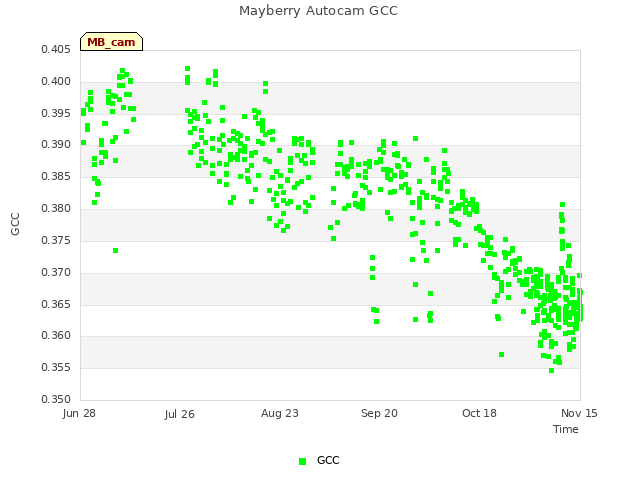The width and height of the screenshot is (640, 480).
Task: Click the 0.400 y-axis value
Action: (x=56, y=82)
